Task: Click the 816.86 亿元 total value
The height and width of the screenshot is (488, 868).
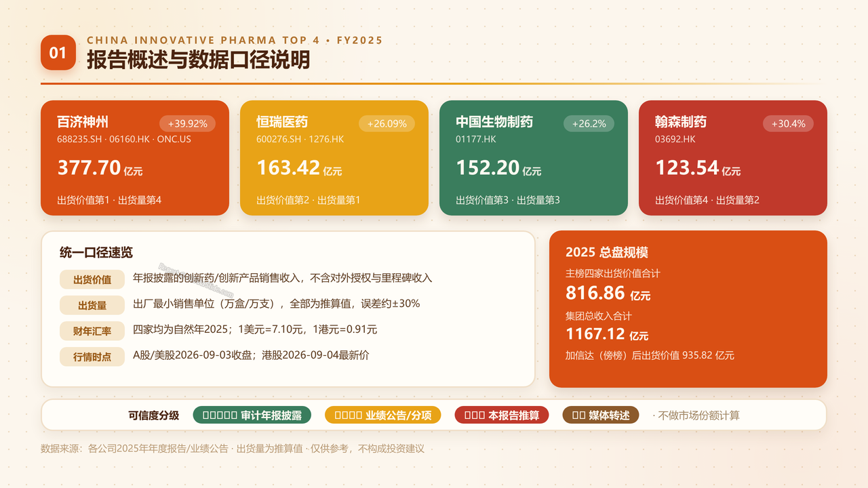Action: [608, 293]
